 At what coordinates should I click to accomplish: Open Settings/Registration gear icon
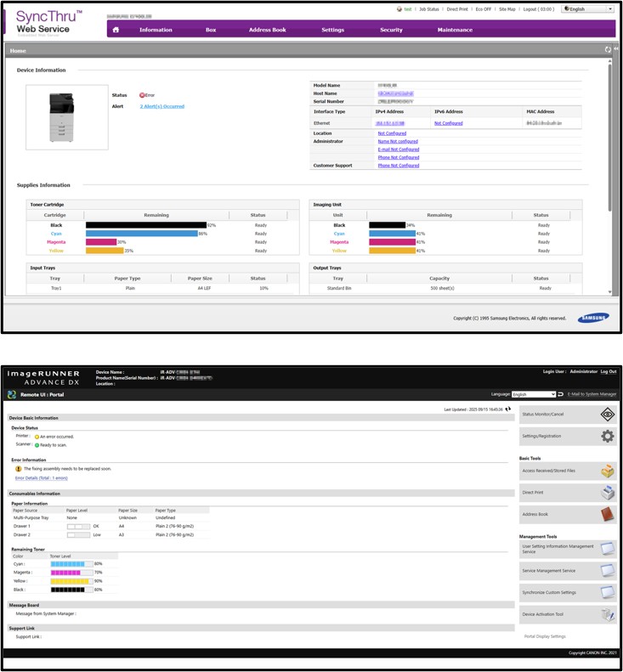pos(608,437)
